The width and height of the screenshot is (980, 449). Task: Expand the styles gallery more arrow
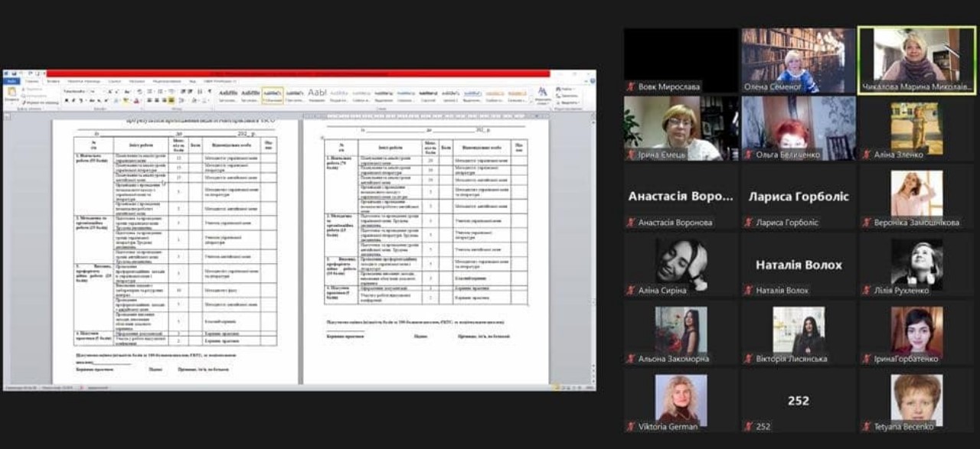[x=530, y=100]
